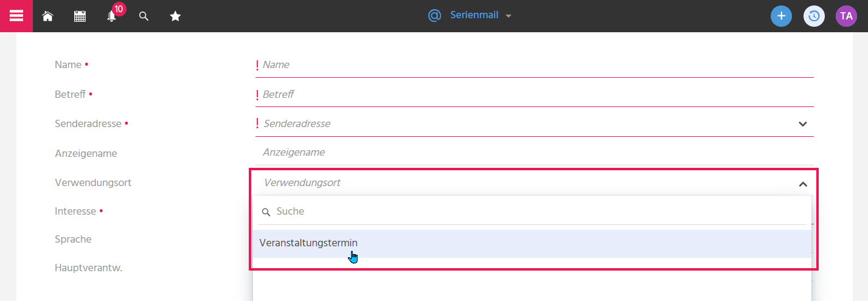Open the Senderadresse dropdown
The height and width of the screenshot is (301, 868).
click(x=535, y=123)
